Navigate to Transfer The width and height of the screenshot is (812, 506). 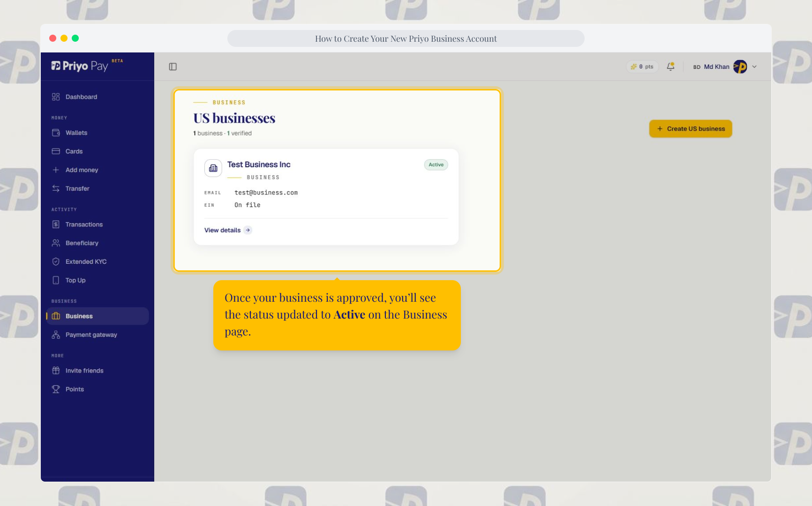tap(98, 188)
